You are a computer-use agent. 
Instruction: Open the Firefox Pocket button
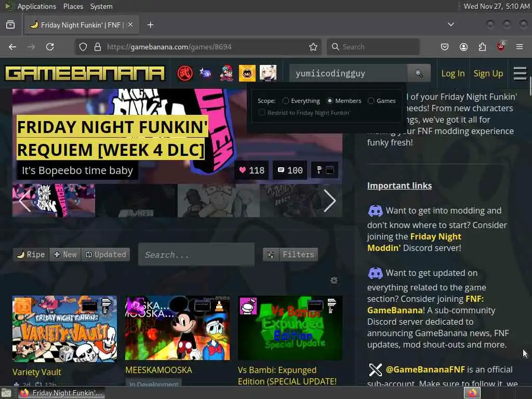[x=445, y=47]
